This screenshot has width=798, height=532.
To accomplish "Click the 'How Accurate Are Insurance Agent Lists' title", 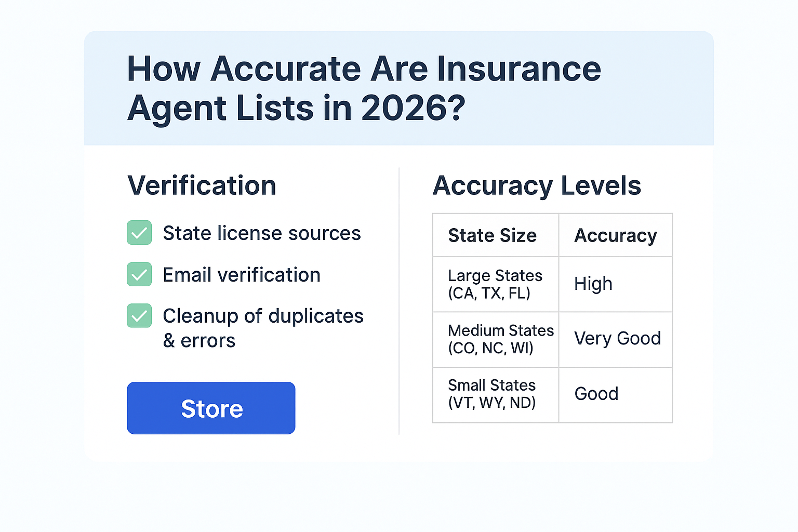I will pos(364,88).
